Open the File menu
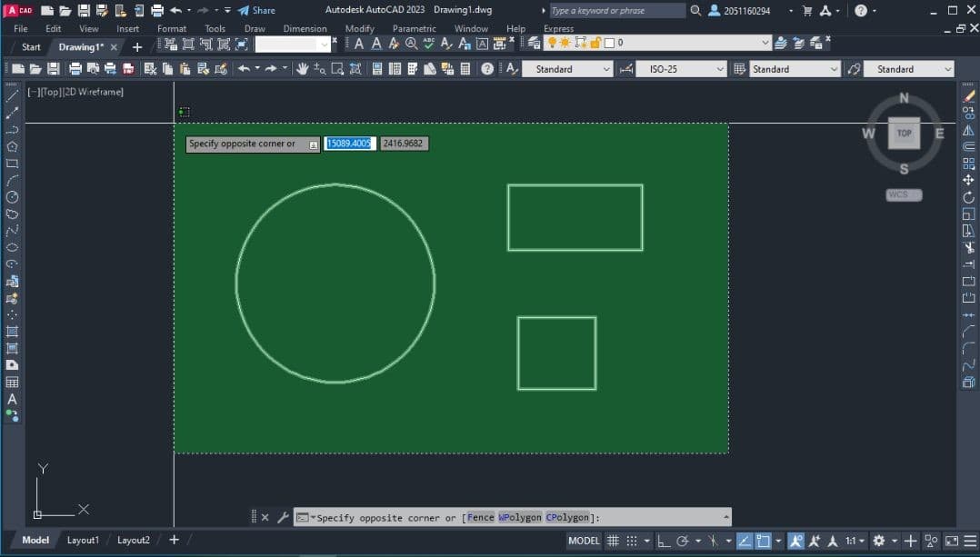Viewport: 980px width, 557px height. 21,29
